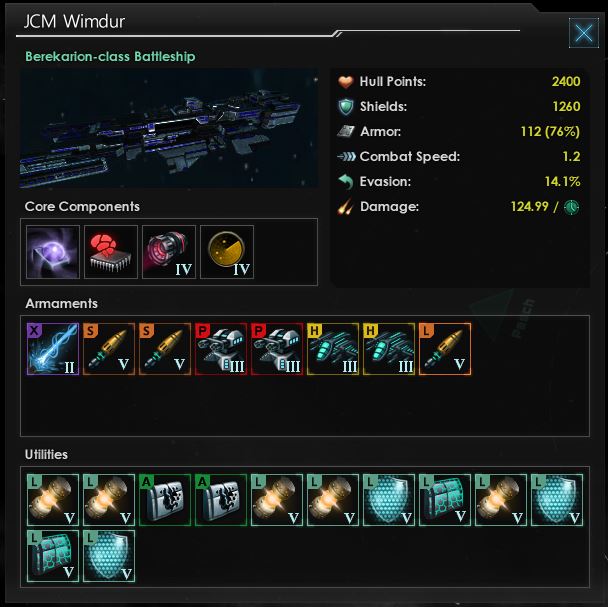Select the yellow level IV sensor icon
The image size is (608, 607).
[x=227, y=252]
